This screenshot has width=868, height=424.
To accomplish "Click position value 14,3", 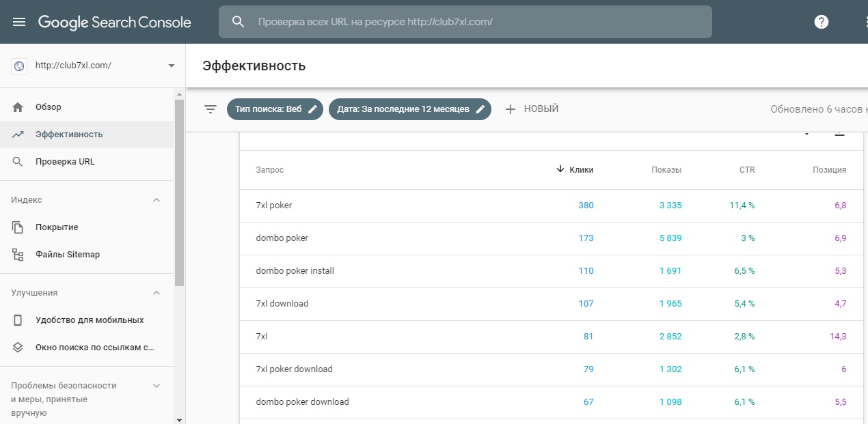I will tap(837, 337).
